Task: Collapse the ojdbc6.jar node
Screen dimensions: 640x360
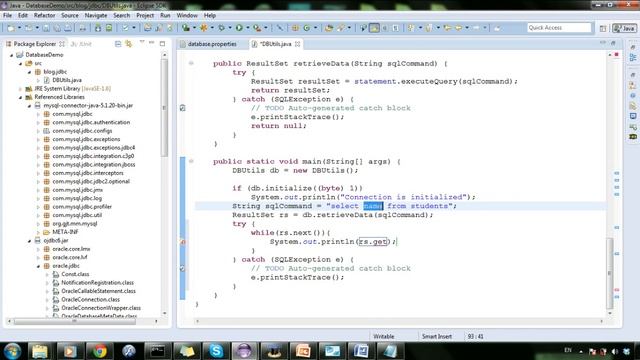Action: click(x=29, y=241)
